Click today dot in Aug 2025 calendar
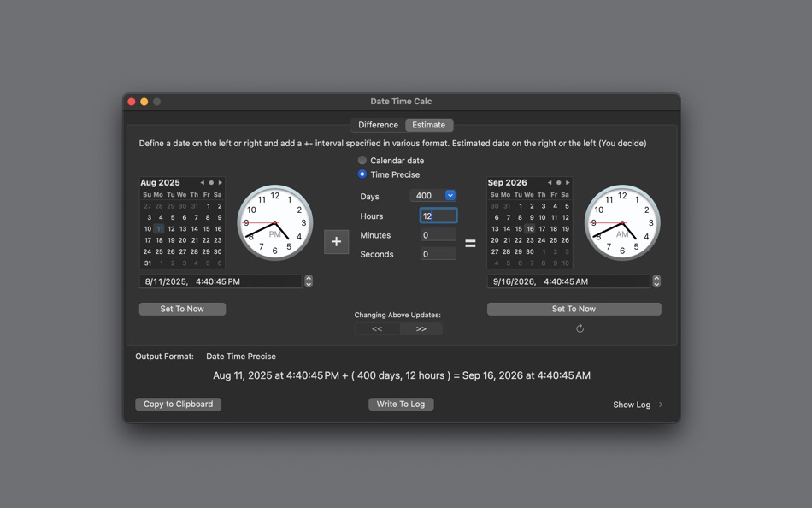Image resolution: width=812 pixels, height=508 pixels. (211, 182)
